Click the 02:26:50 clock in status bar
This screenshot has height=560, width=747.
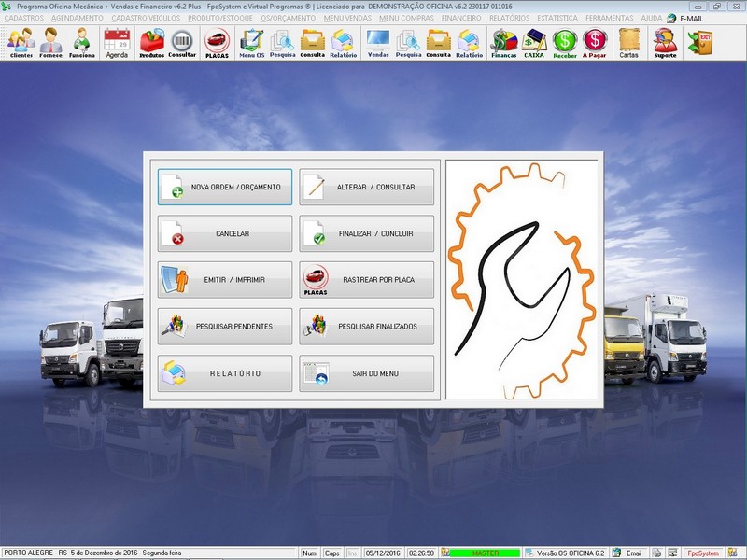(x=421, y=553)
